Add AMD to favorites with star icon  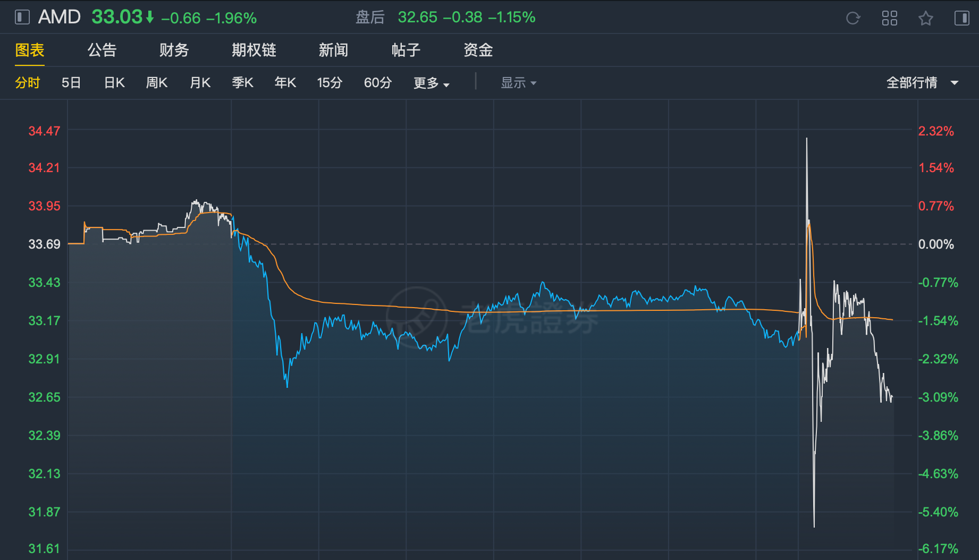pos(926,18)
